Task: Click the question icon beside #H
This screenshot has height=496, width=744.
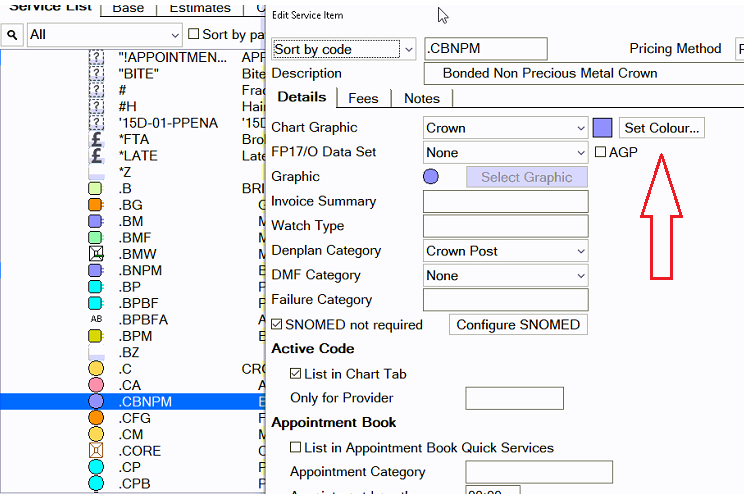Action: click(96, 106)
